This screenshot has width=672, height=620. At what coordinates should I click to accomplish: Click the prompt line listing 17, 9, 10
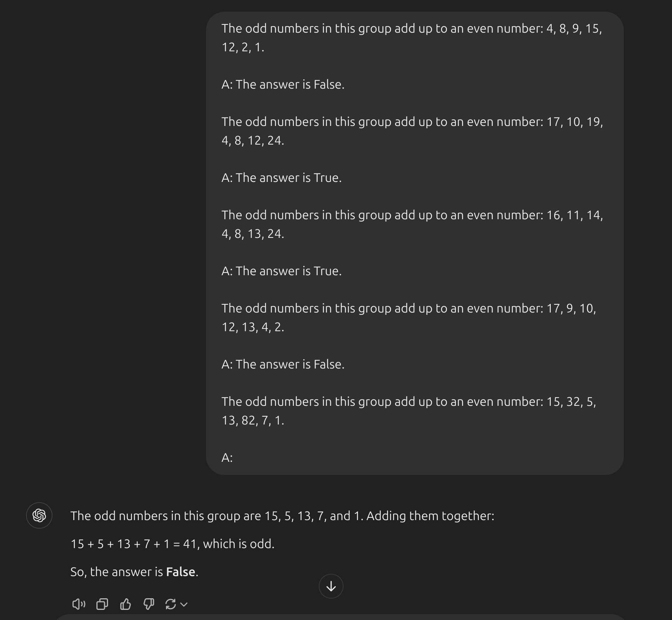pos(409,318)
